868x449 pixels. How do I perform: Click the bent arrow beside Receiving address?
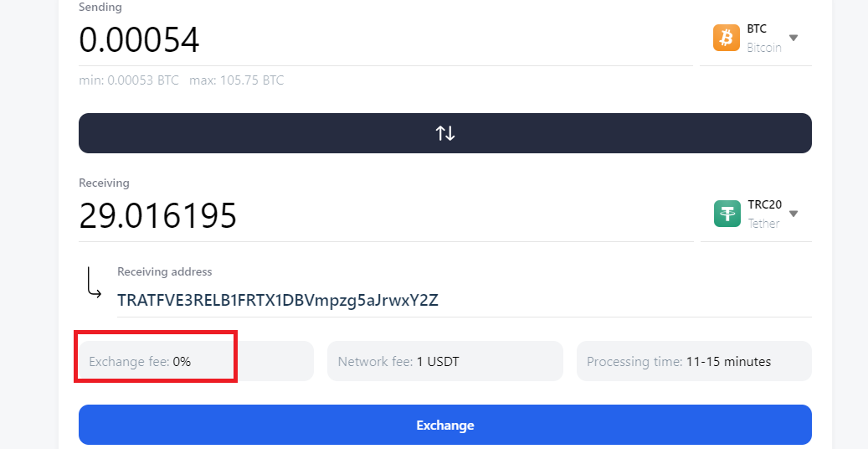[94, 282]
